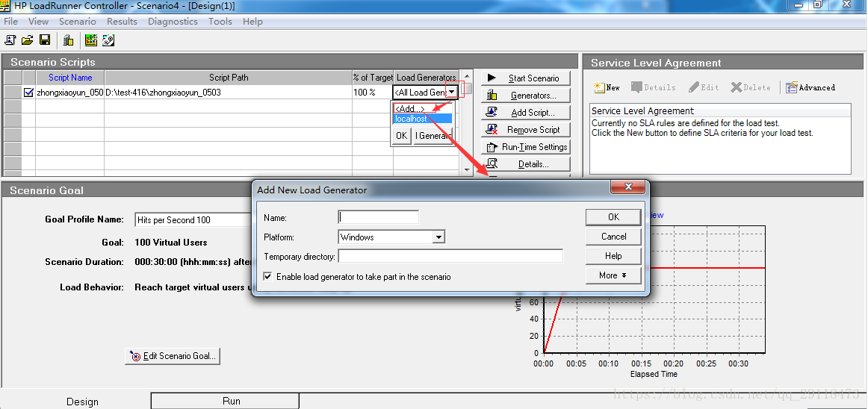This screenshot has width=868, height=409.
Task: Toggle Enable load generator to take part checkbox
Action: point(268,276)
